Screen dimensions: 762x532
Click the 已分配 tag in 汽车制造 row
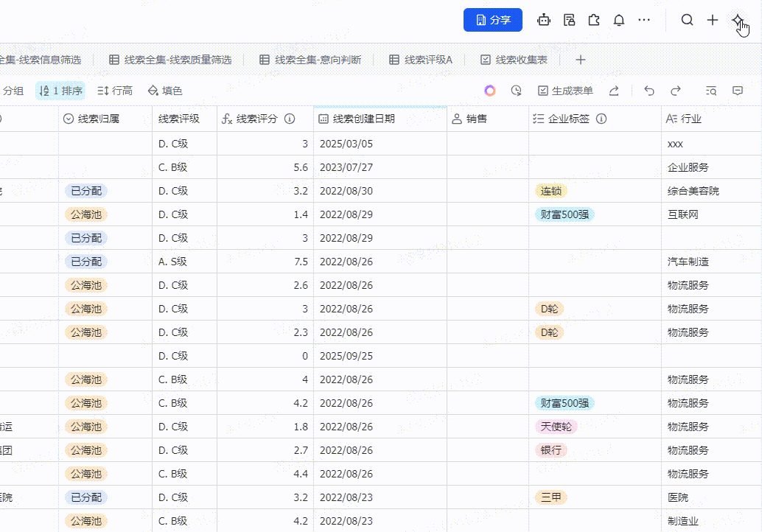coord(86,262)
